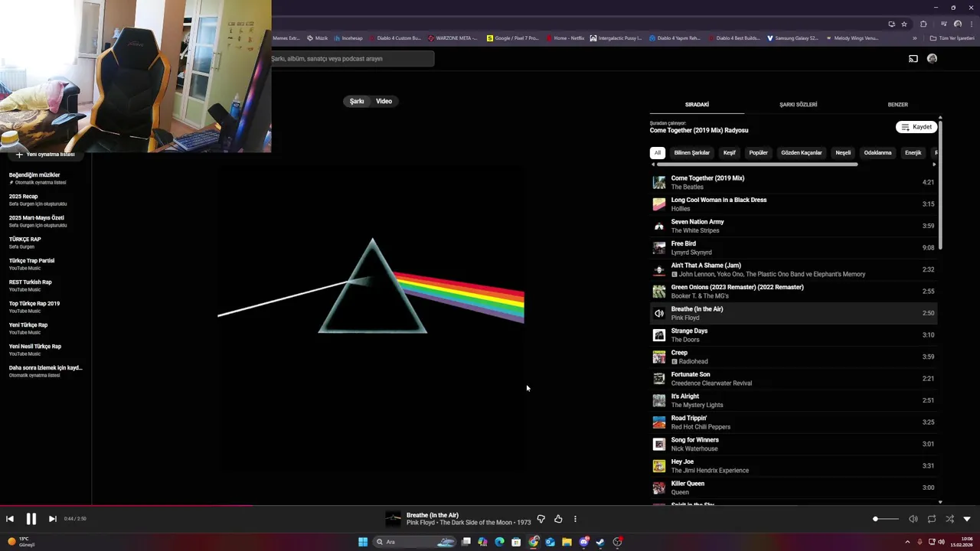This screenshot has width=980, height=551.
Task: Open Steam from the taskbar
Action: point(600,542)
